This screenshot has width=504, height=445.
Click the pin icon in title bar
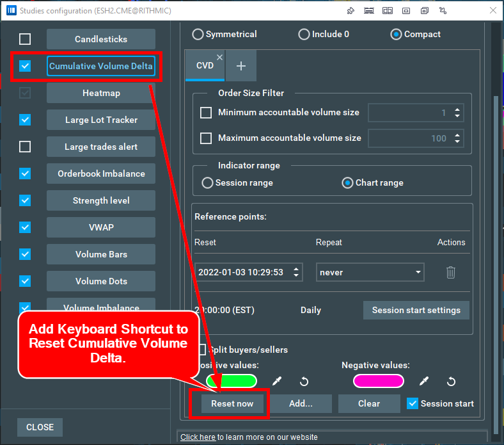point(350,10)
